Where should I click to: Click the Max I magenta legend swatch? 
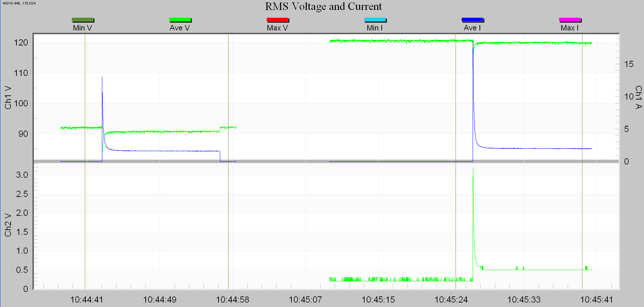coord(570,20)
